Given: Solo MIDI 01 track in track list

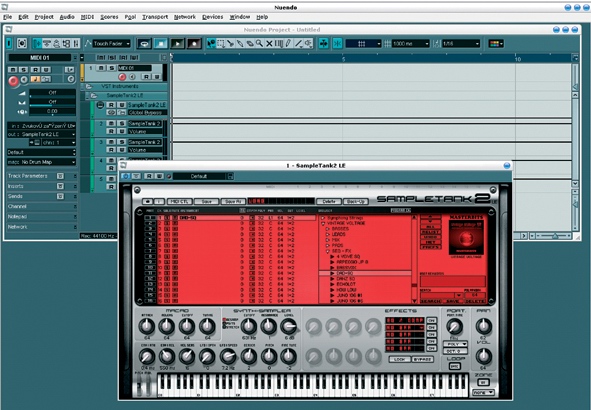Looking at the screenshot, I should 112,68.
